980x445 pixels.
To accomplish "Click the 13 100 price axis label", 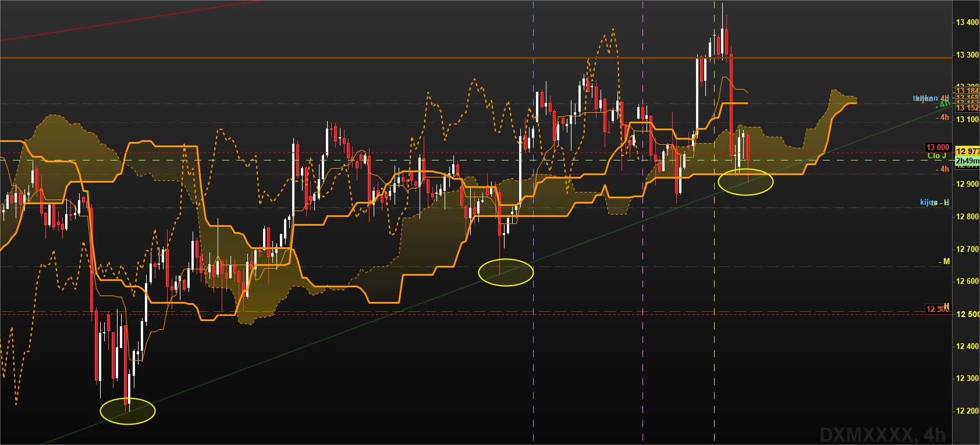I will tap(967, 120).
